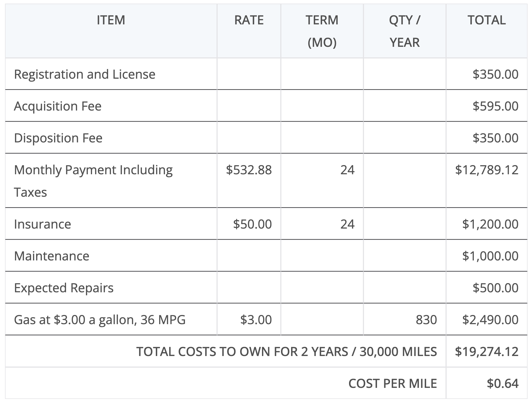The height and width of the screenshot is (402, 532).
Task: Click the QTY / YEAR header
Action: point(404,31)
